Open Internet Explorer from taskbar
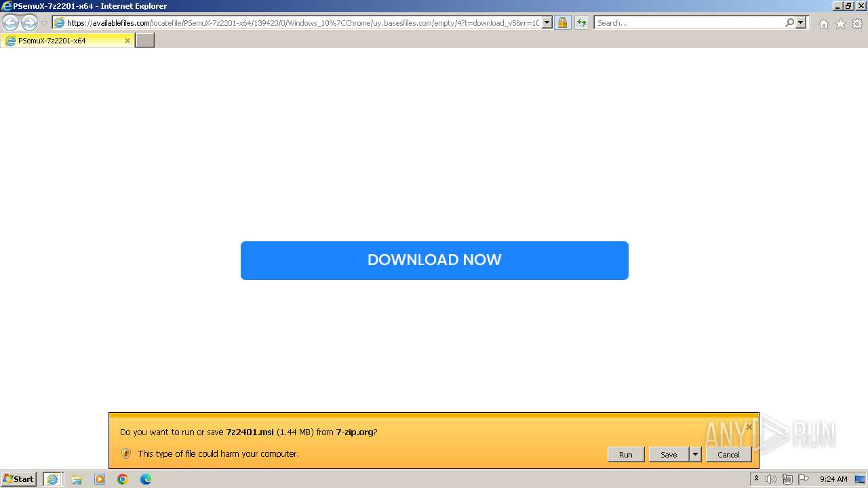 52,479
